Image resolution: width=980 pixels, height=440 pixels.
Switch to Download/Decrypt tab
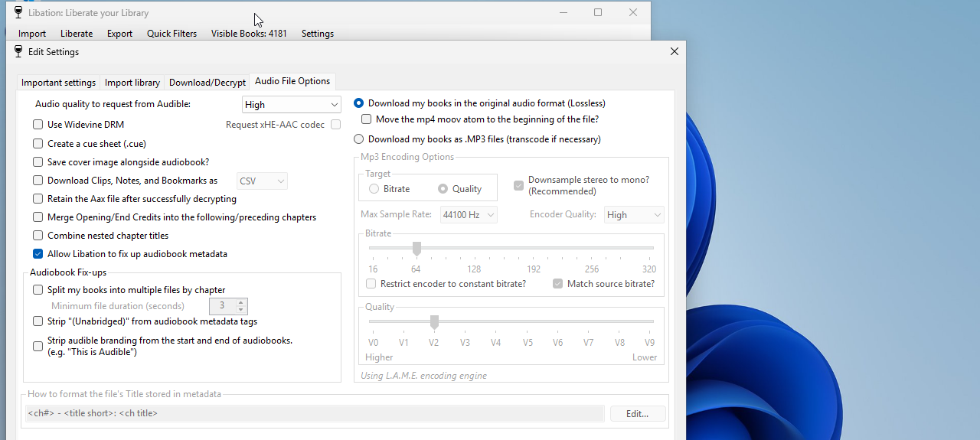(x=207, y=83)
